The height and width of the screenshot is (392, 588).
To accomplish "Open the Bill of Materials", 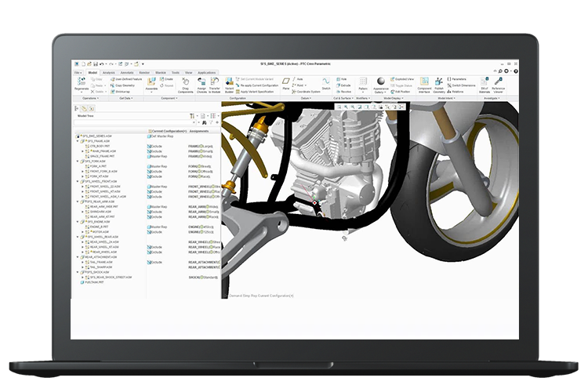I will [x=484, y=82].
